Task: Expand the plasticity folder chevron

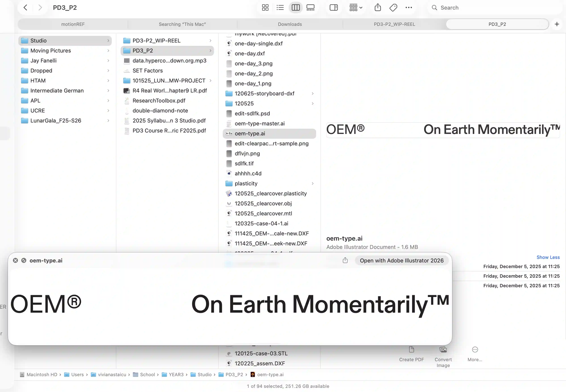Action: [x=313, y=183]
